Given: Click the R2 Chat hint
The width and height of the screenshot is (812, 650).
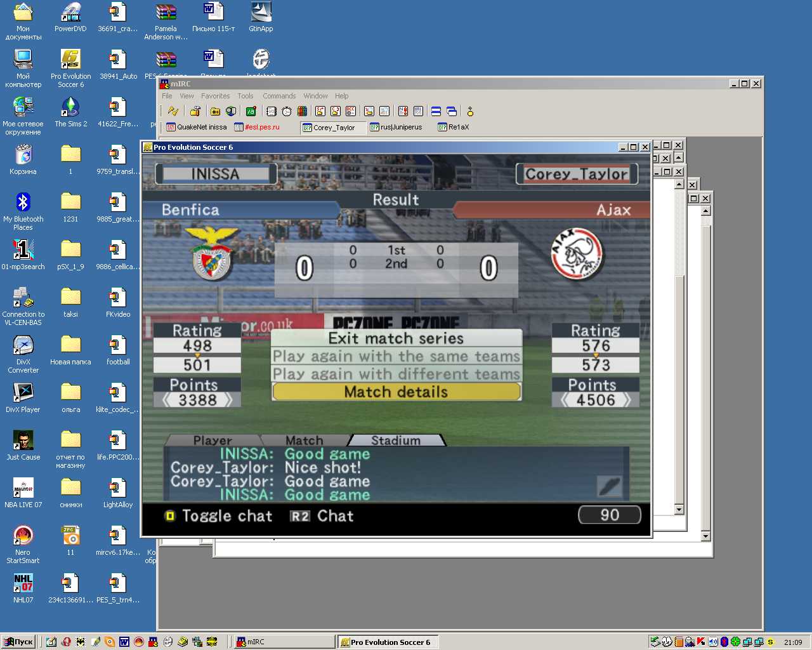Looking at the screenshot, I should tap(322, 515).
